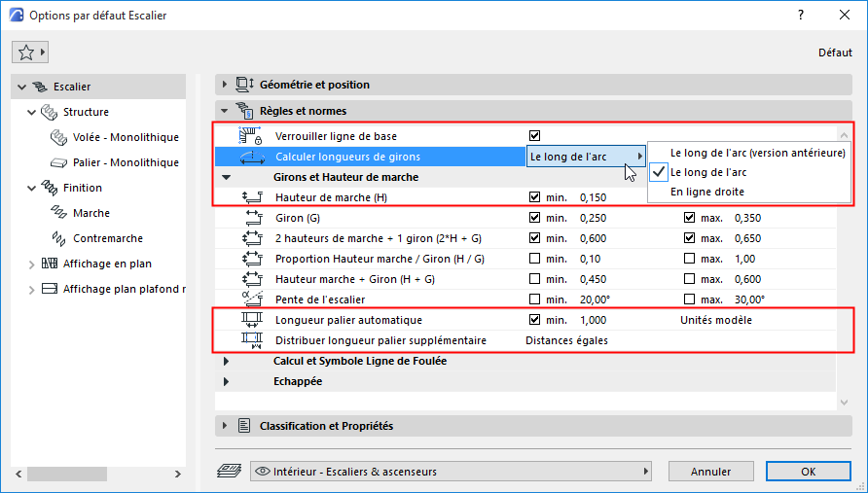The width and height of the screenshot is (868, 493).
Task: Click the Classification et Propriétés icon
Action: click(244, 426)
